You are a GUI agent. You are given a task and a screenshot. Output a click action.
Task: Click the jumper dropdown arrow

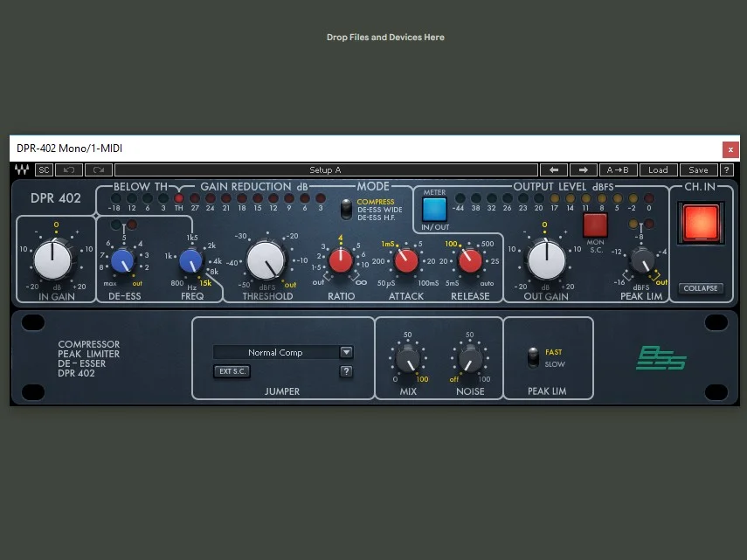[x=346, y=352]
